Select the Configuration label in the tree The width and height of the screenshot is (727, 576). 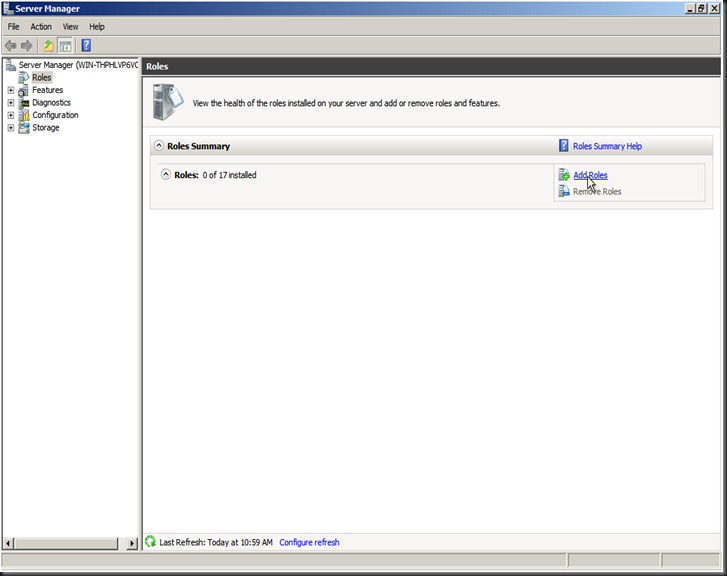pyautogui.click(x=55, y=115)
